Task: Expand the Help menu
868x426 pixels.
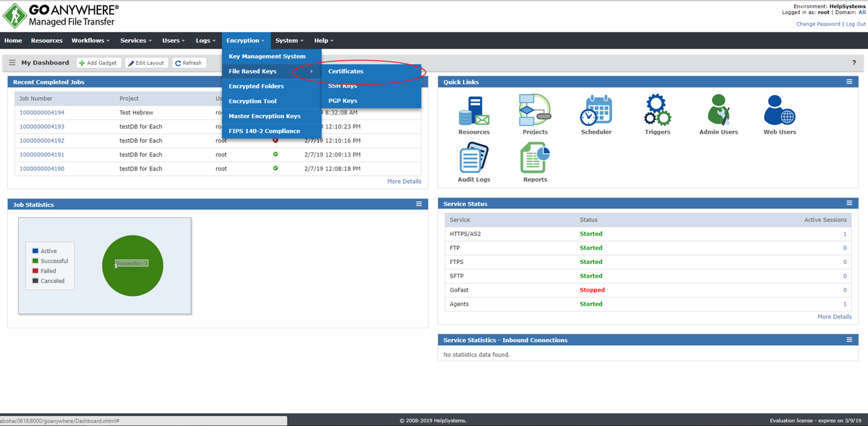Action: pos(324,41)
